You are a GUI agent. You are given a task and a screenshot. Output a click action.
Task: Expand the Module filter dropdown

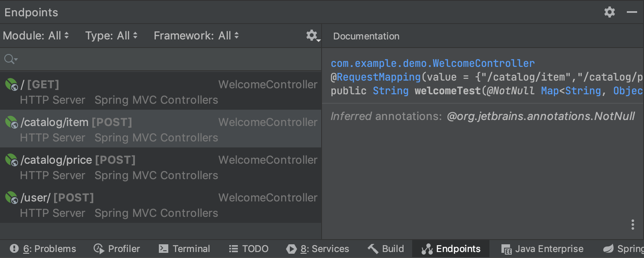pyautogui.click(x=36, y=36)
